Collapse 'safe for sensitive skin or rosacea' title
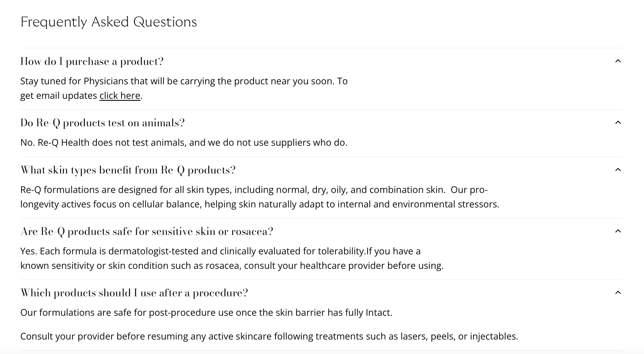Image resolution: width=644 pixels, height=354 pixels. 147,231
